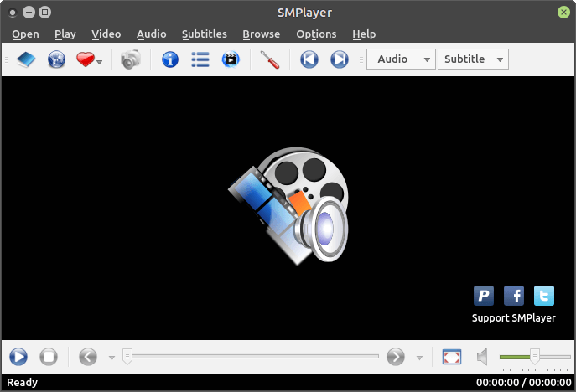Open the SMPlayer Facebook icon

(514, 295)
